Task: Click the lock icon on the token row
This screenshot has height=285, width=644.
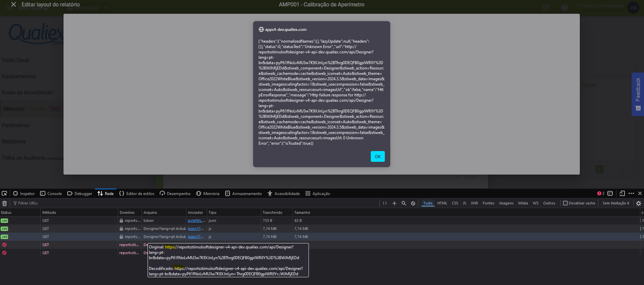Action: (x=121, y=221)
